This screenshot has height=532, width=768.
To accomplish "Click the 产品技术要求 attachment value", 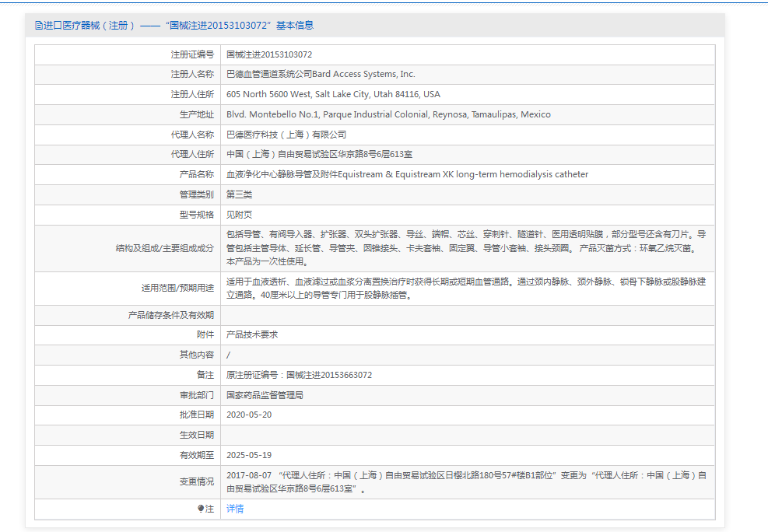I will [252, 334].
